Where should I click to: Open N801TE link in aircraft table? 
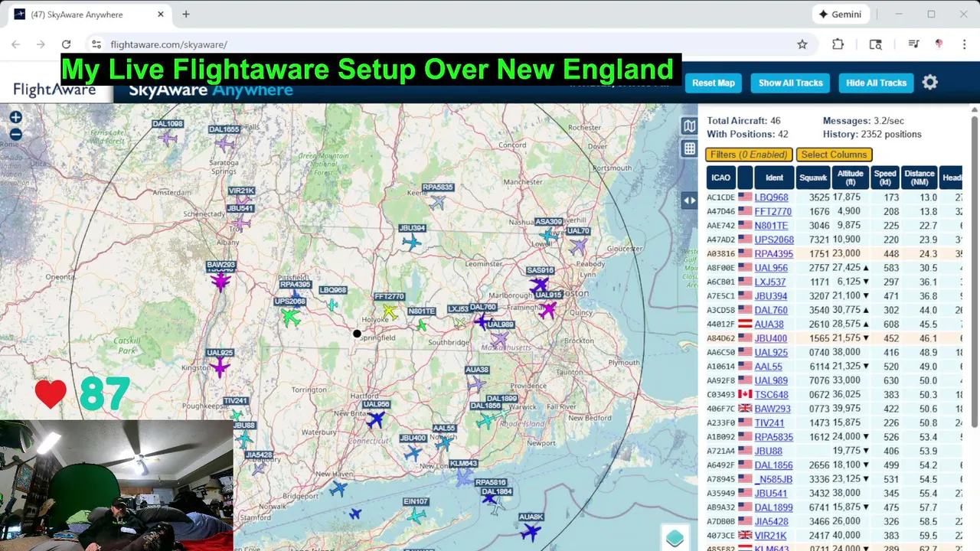771,226
